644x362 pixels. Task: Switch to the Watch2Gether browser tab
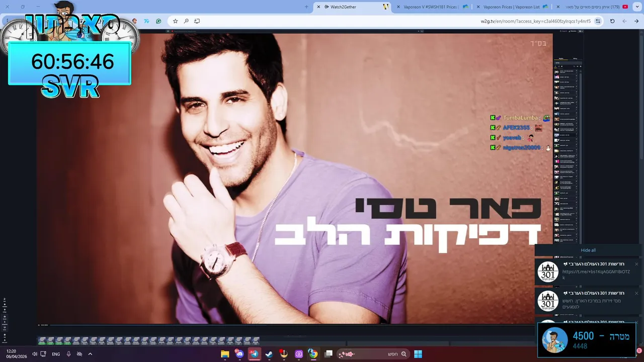[x=352, y=7]
